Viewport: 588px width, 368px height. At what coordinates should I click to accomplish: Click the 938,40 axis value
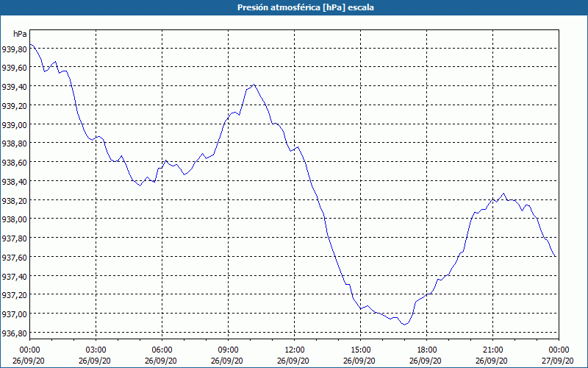[x=14, y=181]
